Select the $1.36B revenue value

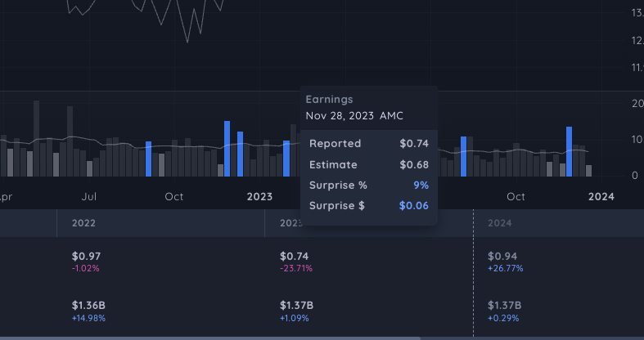point(89,305)
